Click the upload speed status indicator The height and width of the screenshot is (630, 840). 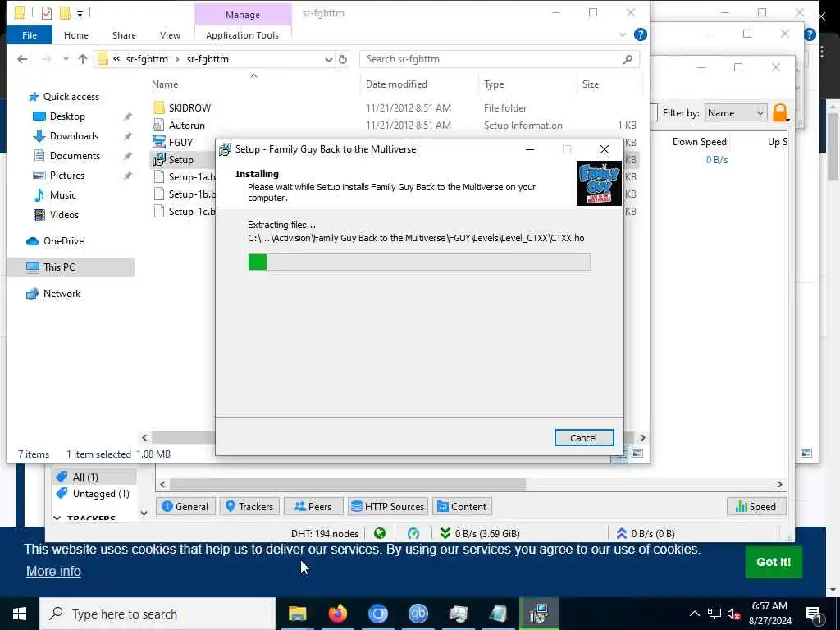point(646,533)
